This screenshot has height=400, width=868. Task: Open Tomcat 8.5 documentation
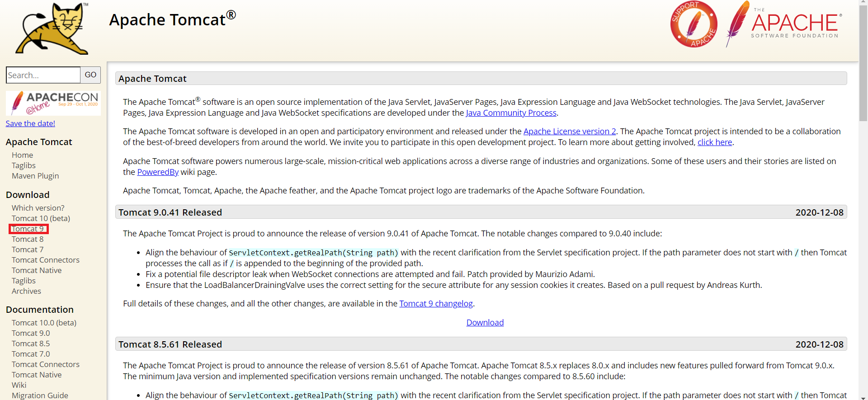[x=31, y=344]
